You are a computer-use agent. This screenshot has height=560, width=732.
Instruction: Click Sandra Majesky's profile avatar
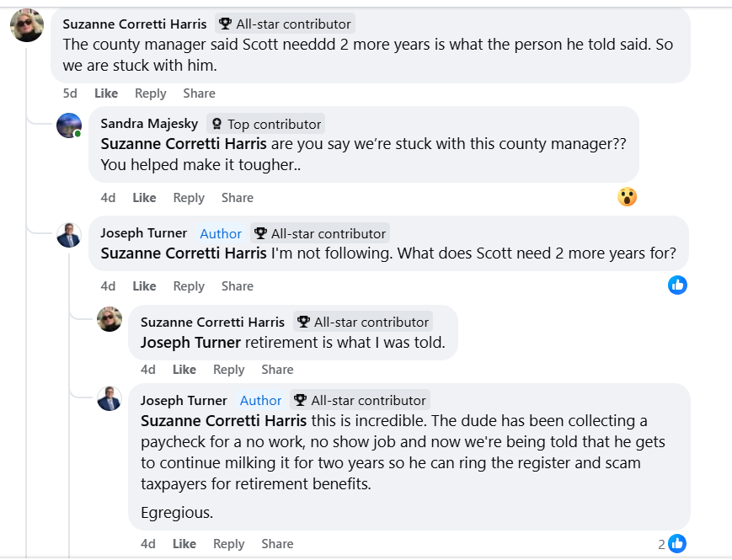click(69, 125)
